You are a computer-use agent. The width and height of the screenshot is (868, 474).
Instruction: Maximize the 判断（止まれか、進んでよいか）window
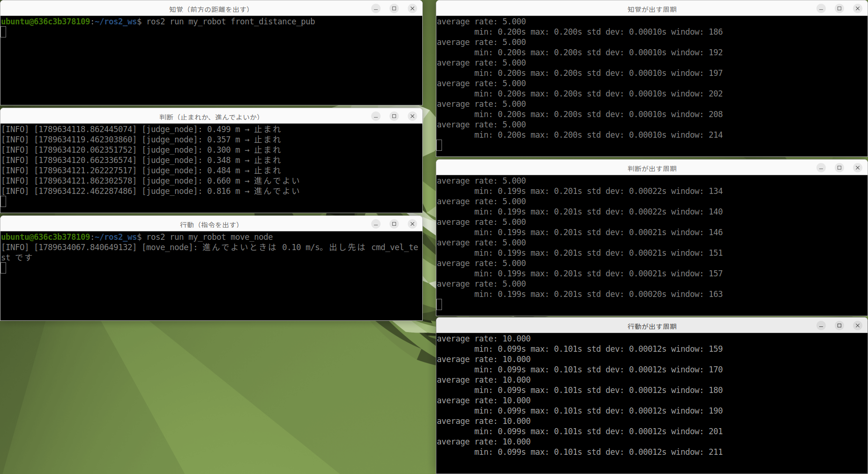pos(394,116)
